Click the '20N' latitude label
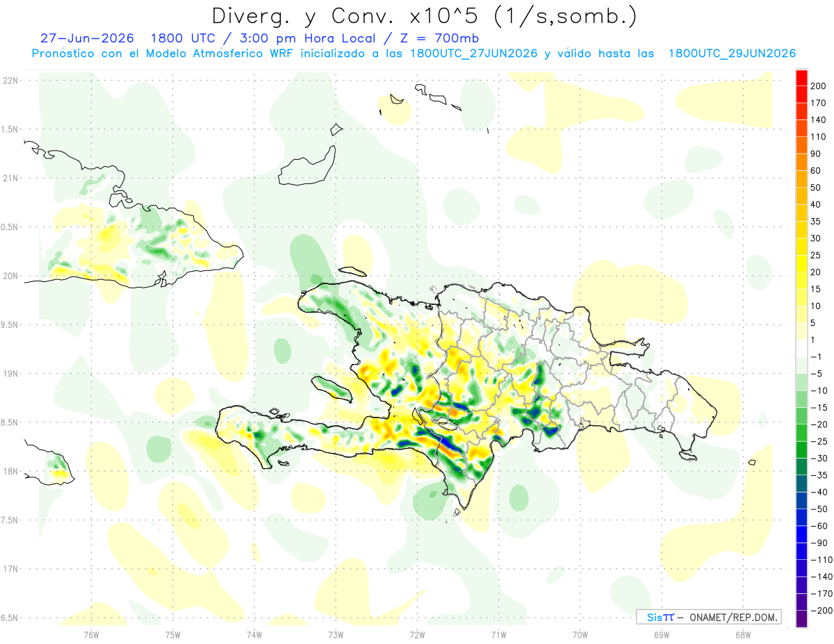Screen dimensions: 834x644 (x=10, y=276)
